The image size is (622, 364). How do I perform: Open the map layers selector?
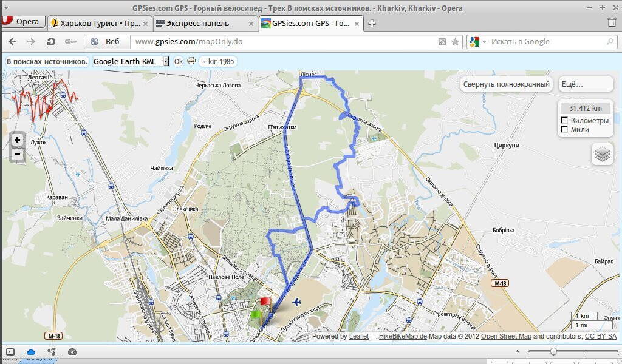[x=602, y=154]
